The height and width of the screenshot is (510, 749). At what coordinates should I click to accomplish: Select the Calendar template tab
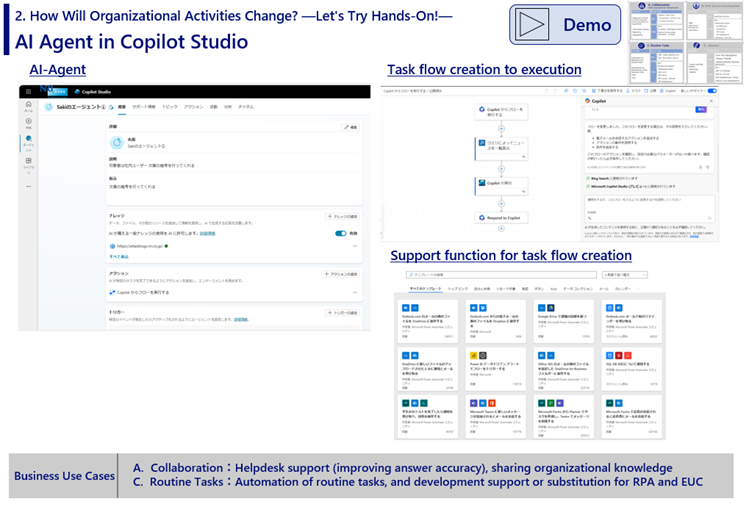pos(622,289)
